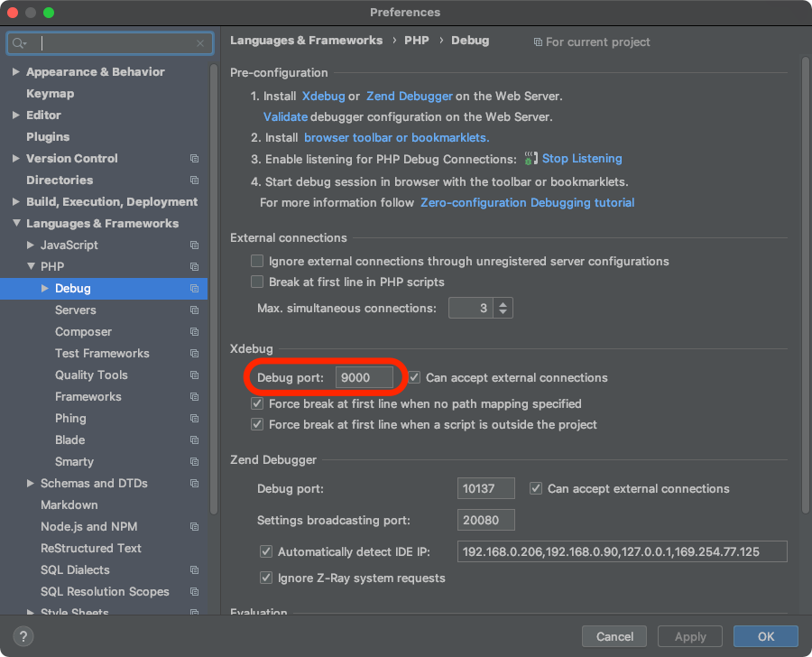Screen dimensions: 812x657
Task: Click the project-level icon beside SQL Resolution Scopes
Action: 194,592
